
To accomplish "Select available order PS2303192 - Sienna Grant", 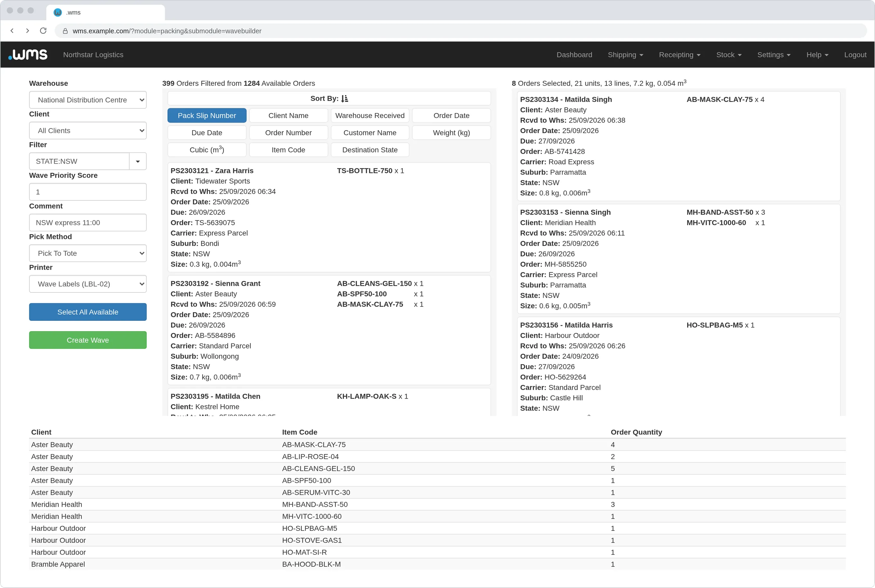I will point(329,330).
